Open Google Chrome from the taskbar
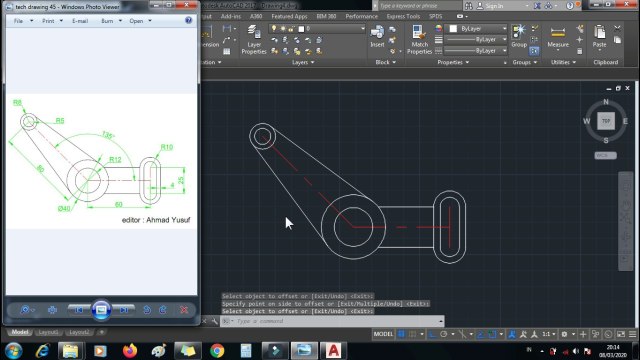This screenshot has height=360, width=640. tap(217, 351)
